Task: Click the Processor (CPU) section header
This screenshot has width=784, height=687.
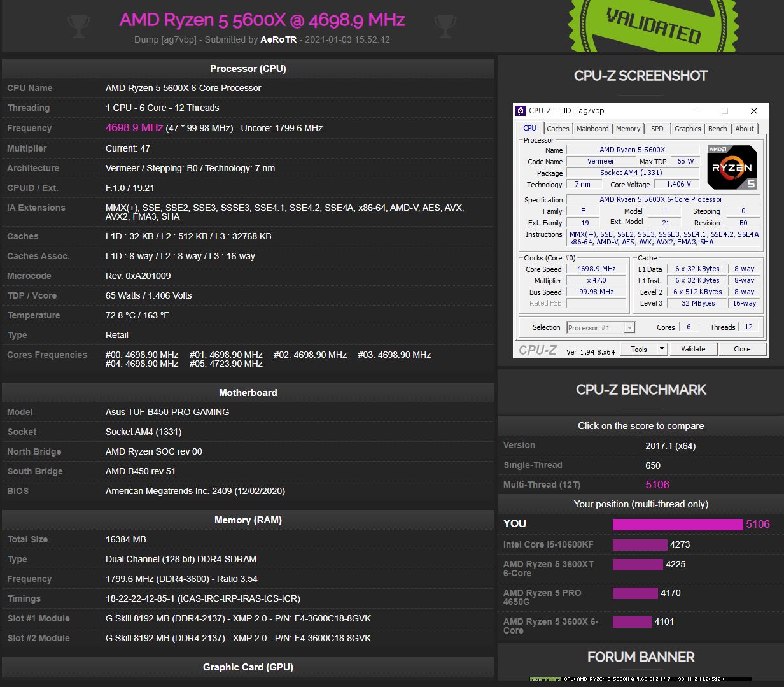Action: [x=248, y=68]
